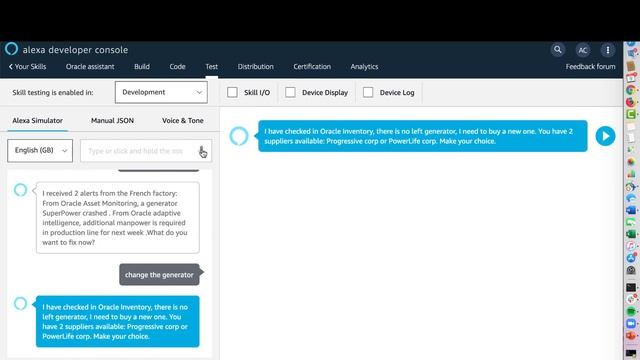Image resolution: width=640 pixels, height=360 pixels.
Task: Launch Microsoft Excel from the dock
Action: (x=631, y=234)
